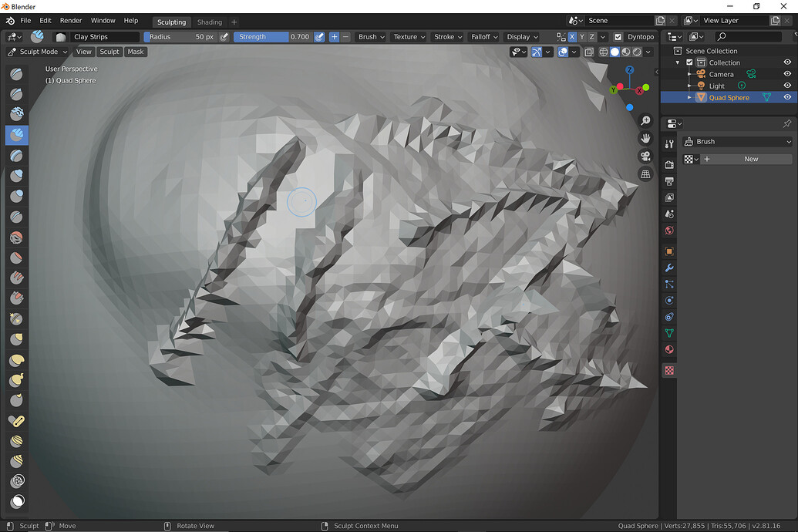
Task: Select the Flatten brush tool
Action: pyautogui.click(x=16, y=258)
